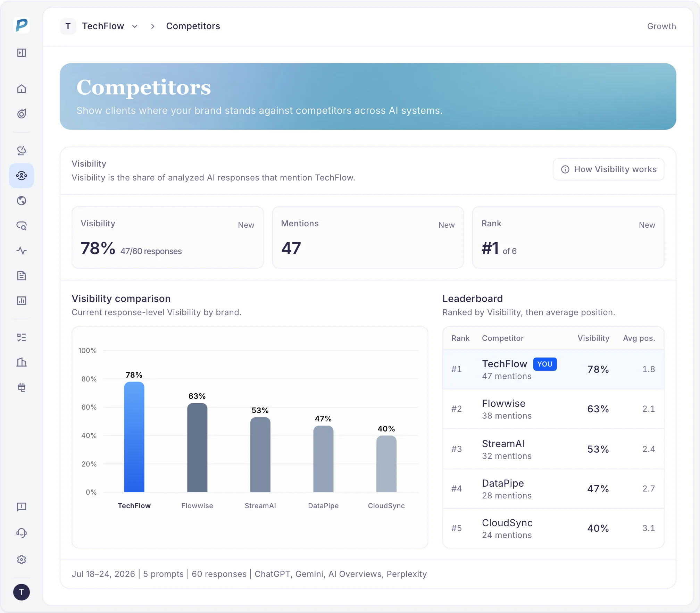The image size is (700, 613).
Task: Expand the sidebar with the panel toggle icon
Action: pyautogui.click(x=22, y=53)
